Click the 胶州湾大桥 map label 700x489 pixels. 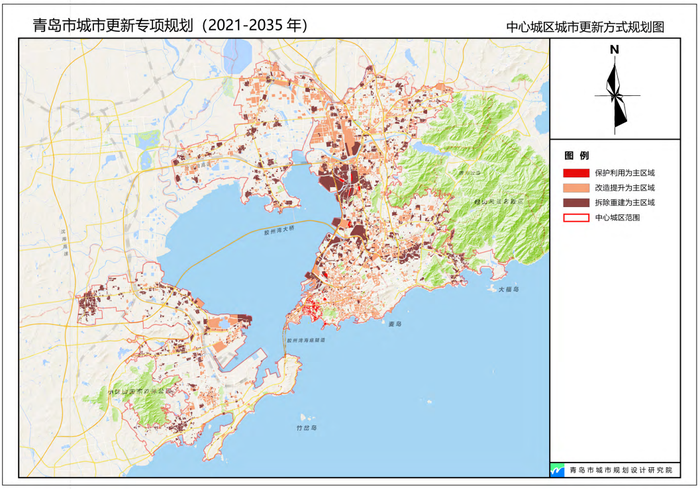279,231
